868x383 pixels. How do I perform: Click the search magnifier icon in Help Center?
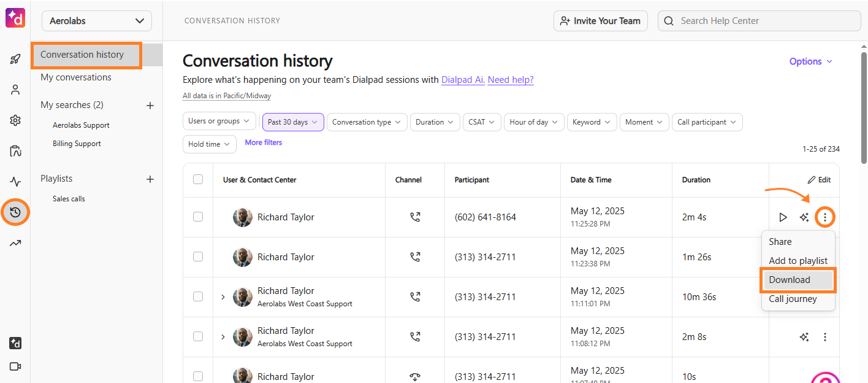[x=669, y=21]
